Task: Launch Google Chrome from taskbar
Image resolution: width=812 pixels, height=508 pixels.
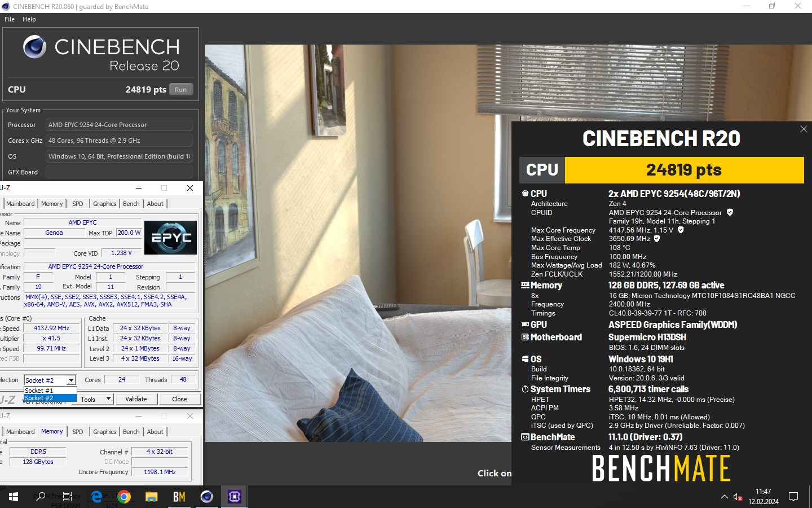Action: [x=124, y=497]
